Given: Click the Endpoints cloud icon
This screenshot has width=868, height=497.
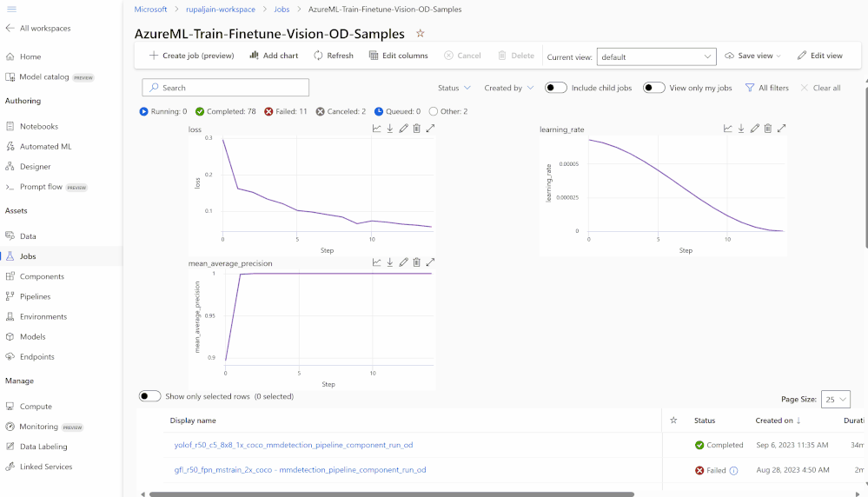Looking at the screenshot, I should [x=10, y=356].
